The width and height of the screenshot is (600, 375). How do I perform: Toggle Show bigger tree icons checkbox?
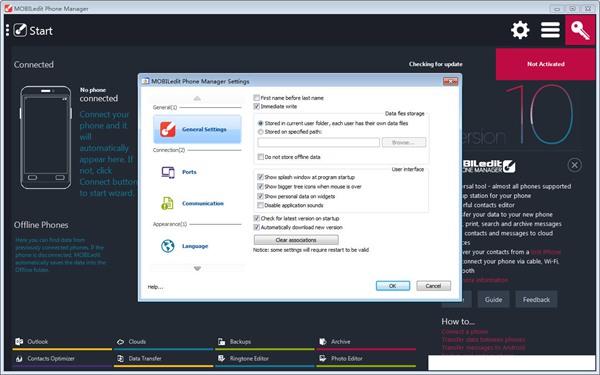click(x=261, y=187)
